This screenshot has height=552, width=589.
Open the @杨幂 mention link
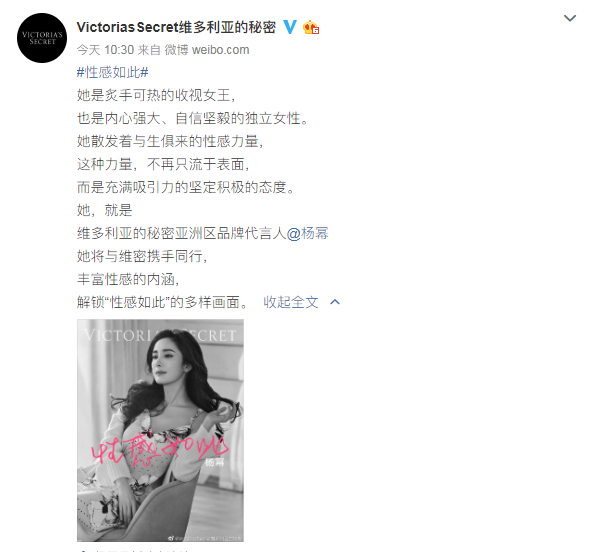click(x=308, y=233)
